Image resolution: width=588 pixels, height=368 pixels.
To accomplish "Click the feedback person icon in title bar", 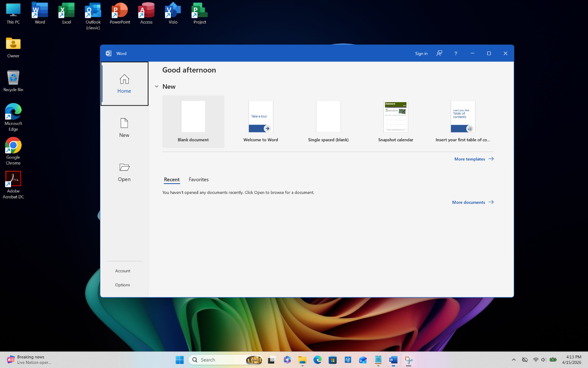I will point(439,53).
